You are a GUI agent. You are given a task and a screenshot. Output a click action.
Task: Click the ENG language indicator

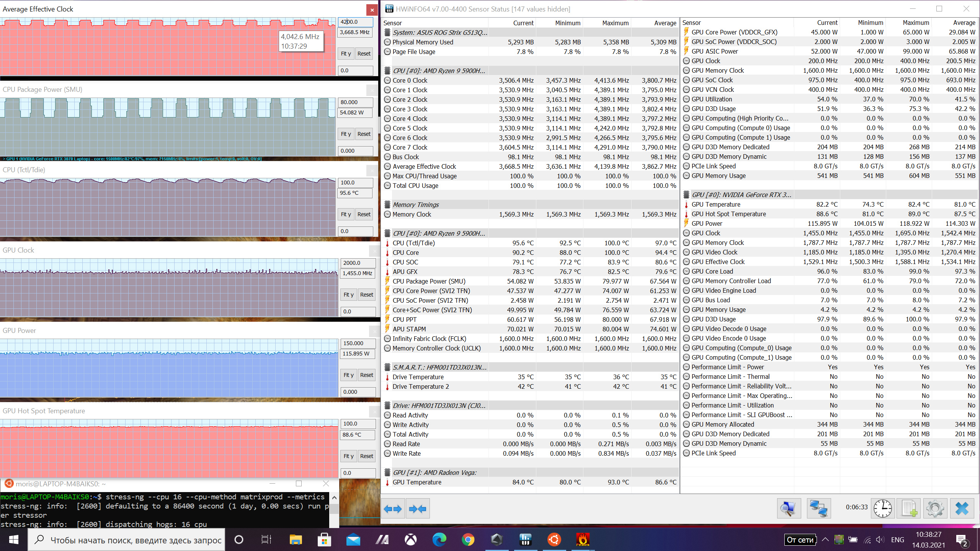[898, 540]
